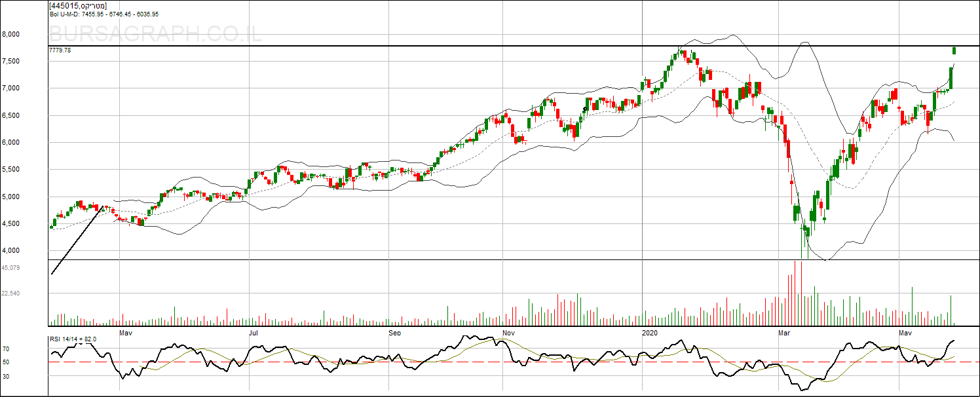Click the 70 level on the RSI axis
This screenshot has height=397, width=980.
(x=5, y=349)
